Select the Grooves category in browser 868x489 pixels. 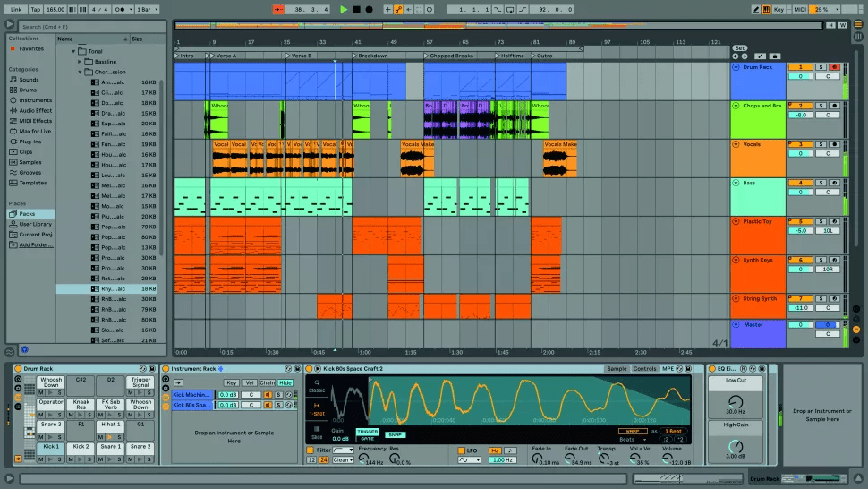point(30,172)
